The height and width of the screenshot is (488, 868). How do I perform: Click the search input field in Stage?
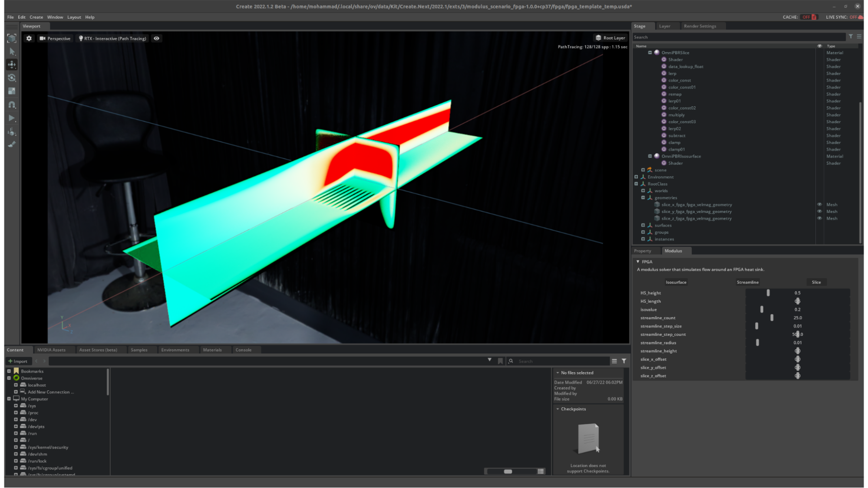tap(739, 37)
